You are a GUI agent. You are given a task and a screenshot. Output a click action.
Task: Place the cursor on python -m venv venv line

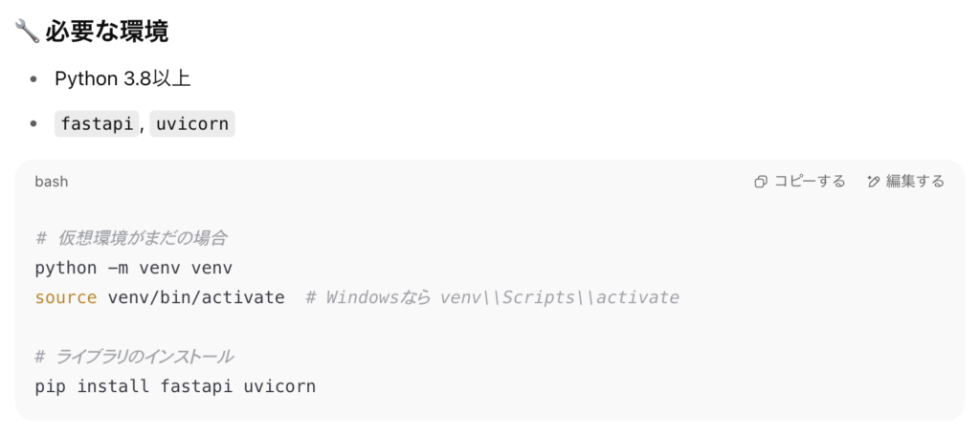134,268
